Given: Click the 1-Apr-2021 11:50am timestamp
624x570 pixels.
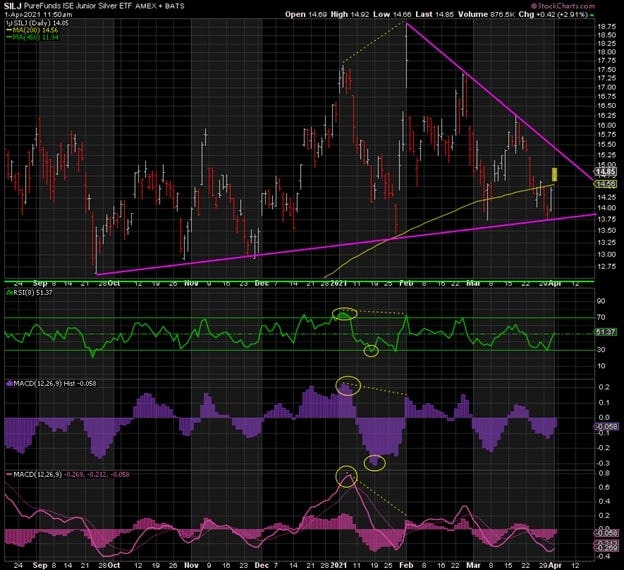Looking at the screenshot, I should point(39,15).
